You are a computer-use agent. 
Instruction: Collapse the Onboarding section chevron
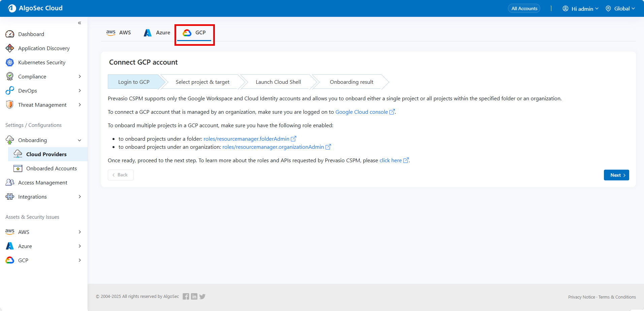pos(80,140)
